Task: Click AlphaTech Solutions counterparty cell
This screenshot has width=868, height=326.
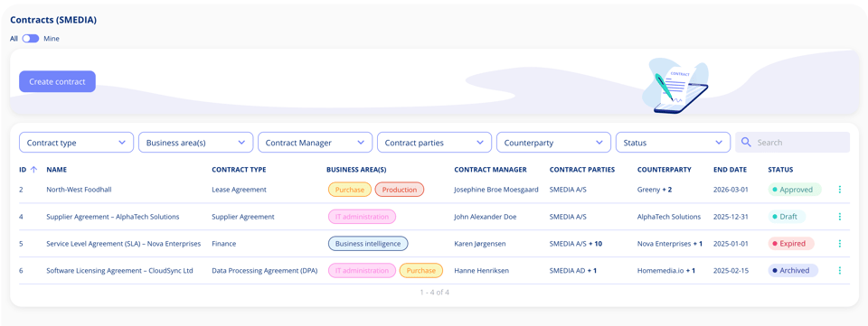Action: (x=669, y=217)
